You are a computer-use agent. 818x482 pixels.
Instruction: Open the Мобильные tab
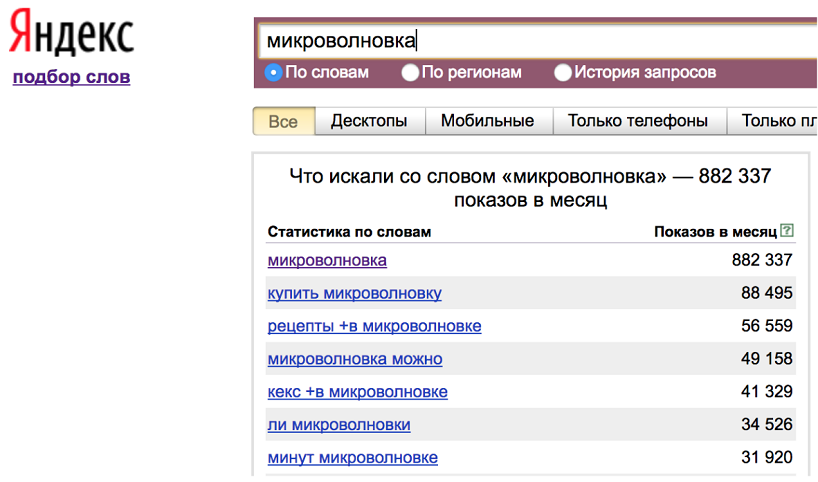tap(488, 121)
